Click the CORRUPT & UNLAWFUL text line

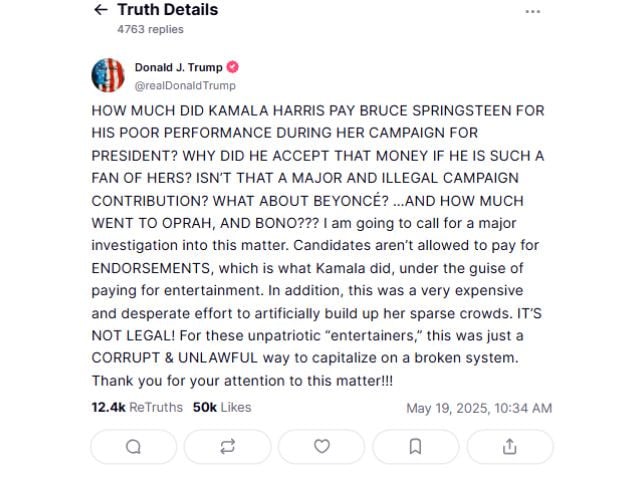305,358
